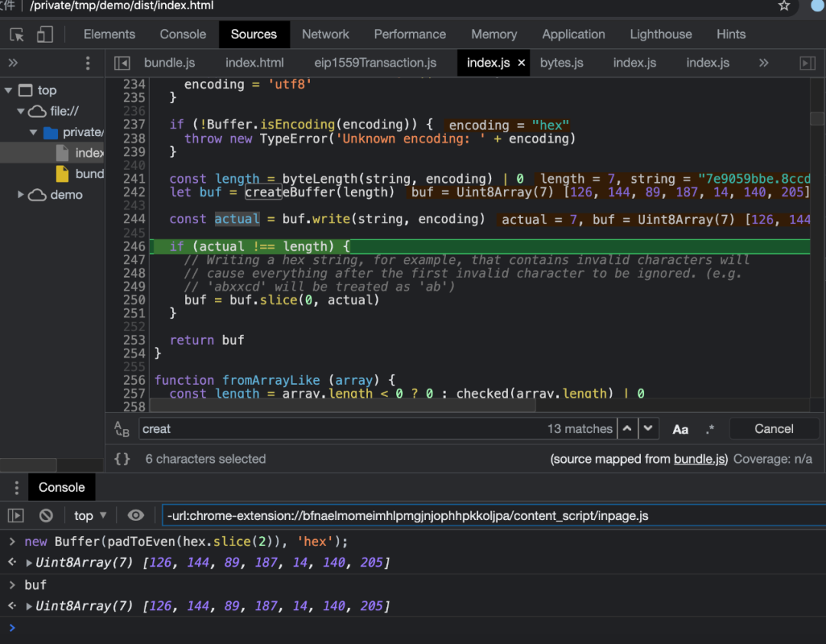
Task: Click the console filter input field
Action: click(x=493, y=516)
